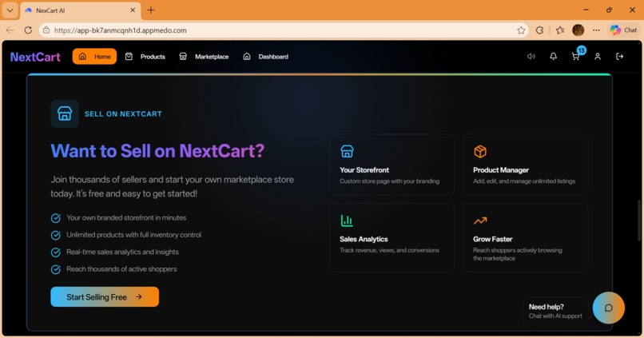Click the page vertical scrollbar thumb
Screen dimensions: 644x338
tap(639, 221)
